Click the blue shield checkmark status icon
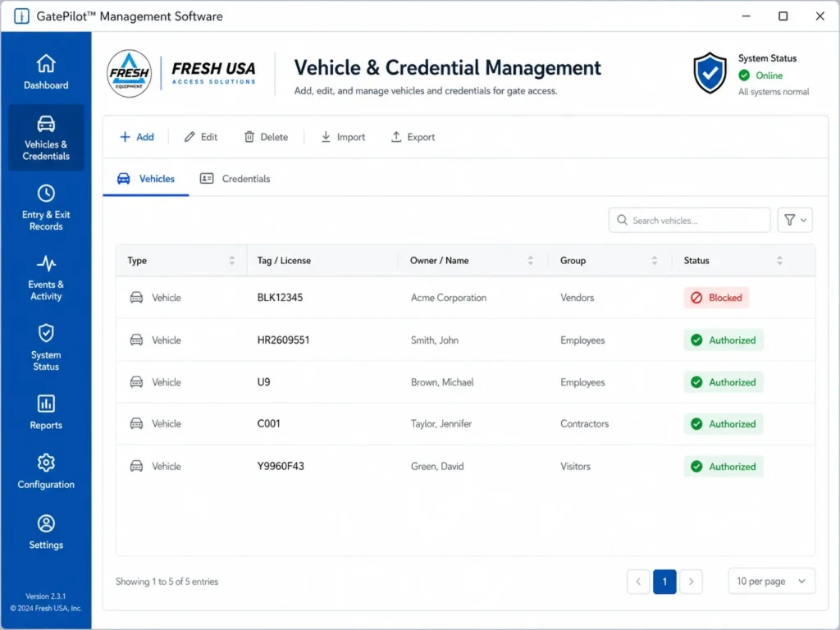Viewport: 840px width, 630px height. 710,73
